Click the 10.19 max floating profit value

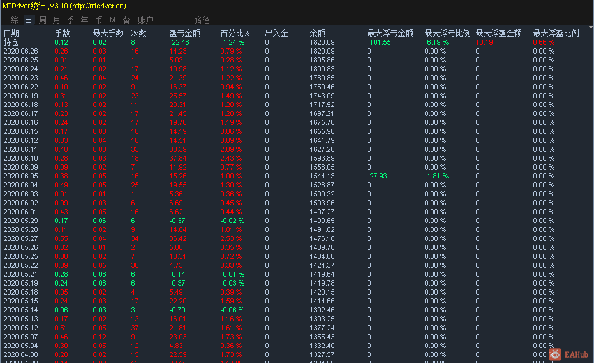point(484,42)
